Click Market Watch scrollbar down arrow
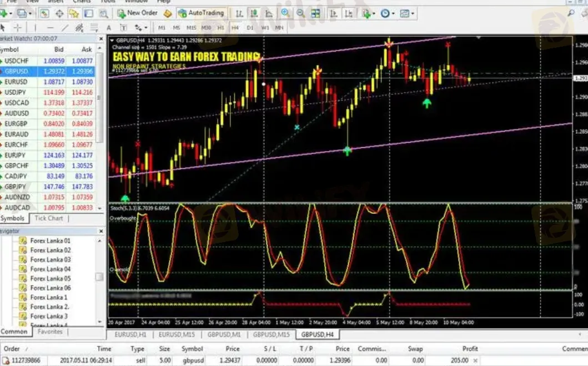Viewport: 588px width, 366px height. [100, 208]
